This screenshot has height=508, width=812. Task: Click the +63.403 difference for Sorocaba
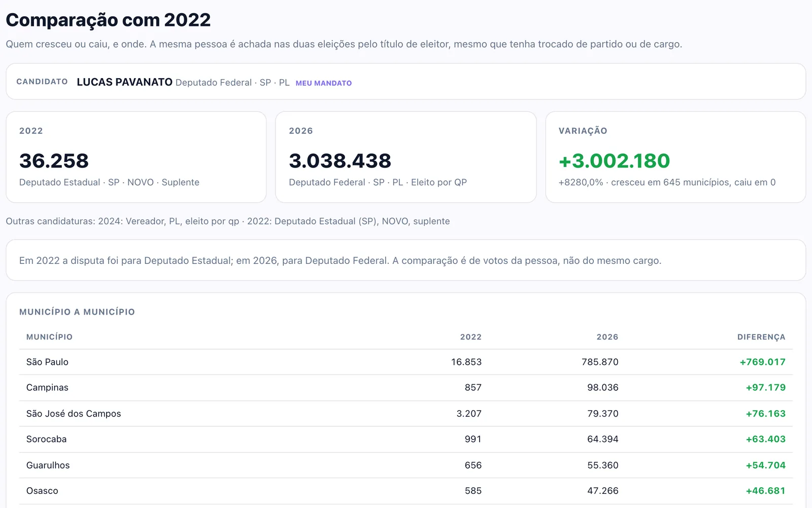coord(765,439)
